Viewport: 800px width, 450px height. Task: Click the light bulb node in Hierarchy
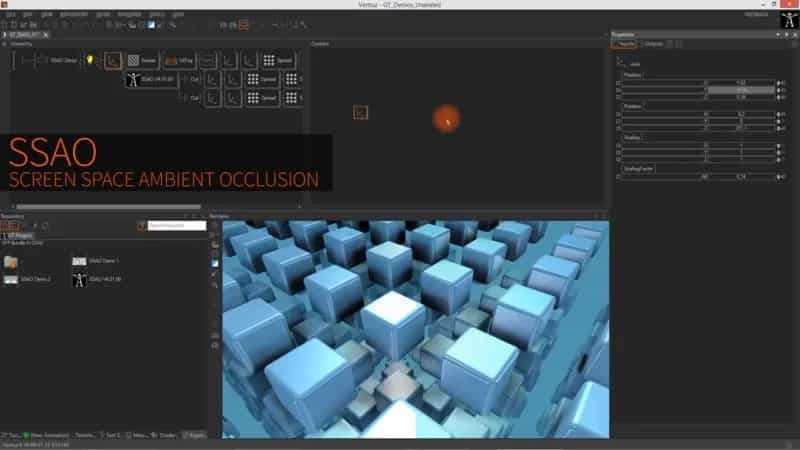click(89, 61)
